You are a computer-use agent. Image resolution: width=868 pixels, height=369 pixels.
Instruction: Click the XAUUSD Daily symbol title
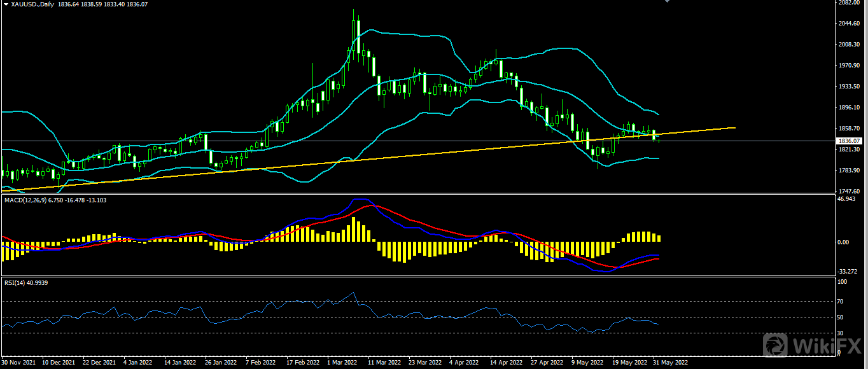tap(32, 4)
